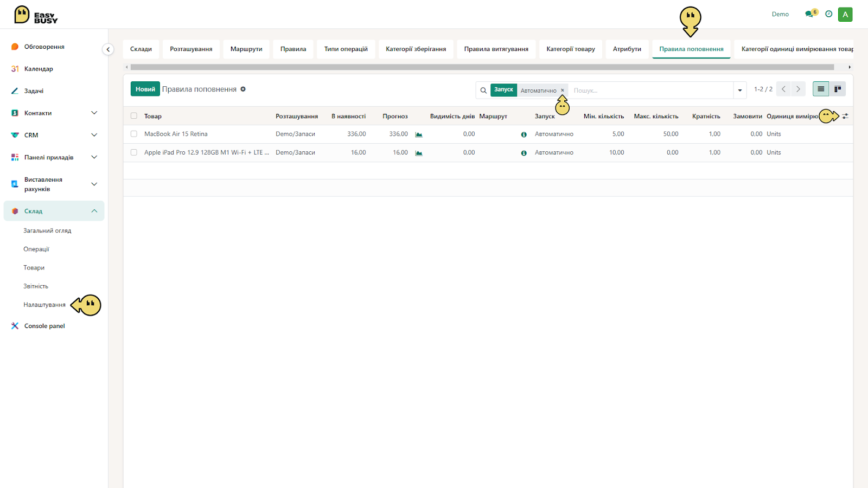This screenshot has height=488, width=868.
Task: Open Звітність submenu
Action: [36, 286]
